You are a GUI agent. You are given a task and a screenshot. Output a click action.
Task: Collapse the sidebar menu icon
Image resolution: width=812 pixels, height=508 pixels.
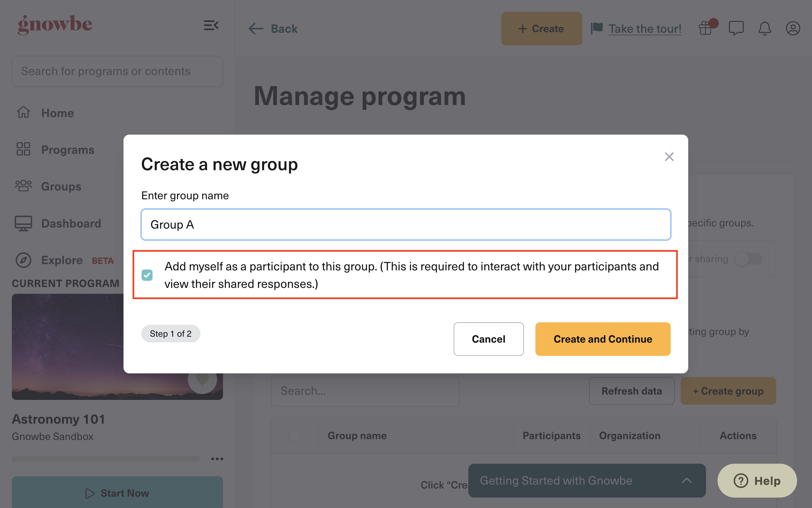point(211,25)
